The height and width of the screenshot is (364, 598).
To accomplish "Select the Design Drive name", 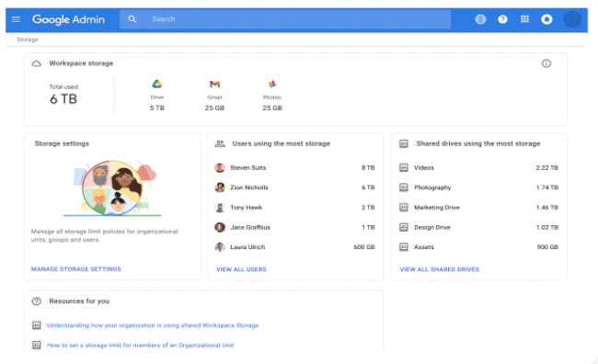I will (432, 227).
